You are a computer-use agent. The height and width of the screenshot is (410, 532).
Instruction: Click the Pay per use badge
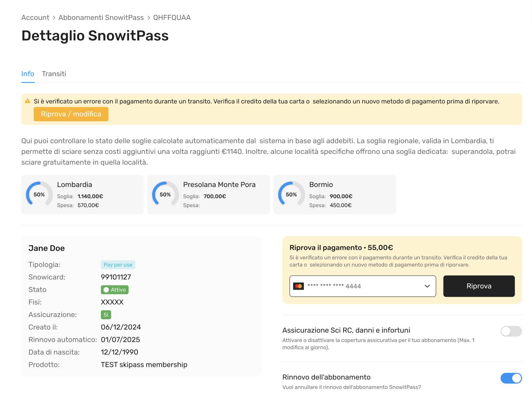point(118,265)
